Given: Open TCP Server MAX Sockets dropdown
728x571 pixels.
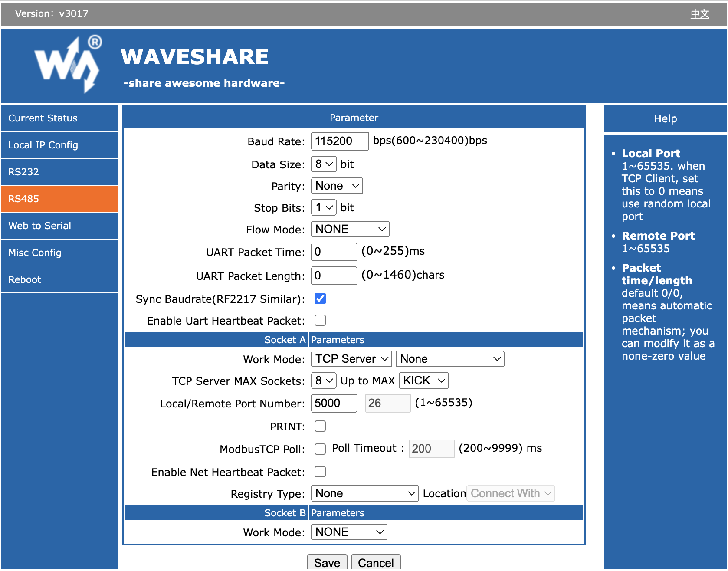Looking at the screenshot, I should 324,381.
